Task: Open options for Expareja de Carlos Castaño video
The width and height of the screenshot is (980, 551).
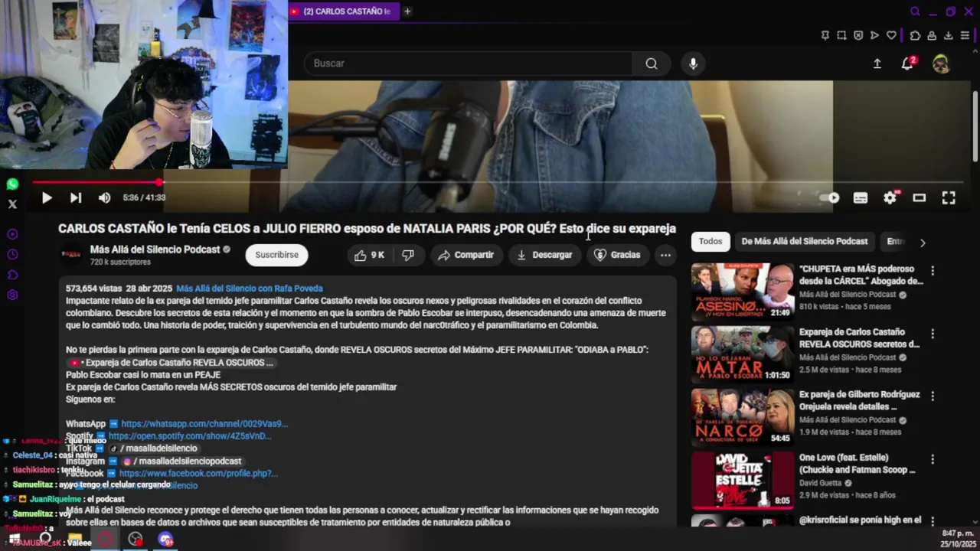Action: 933,334
